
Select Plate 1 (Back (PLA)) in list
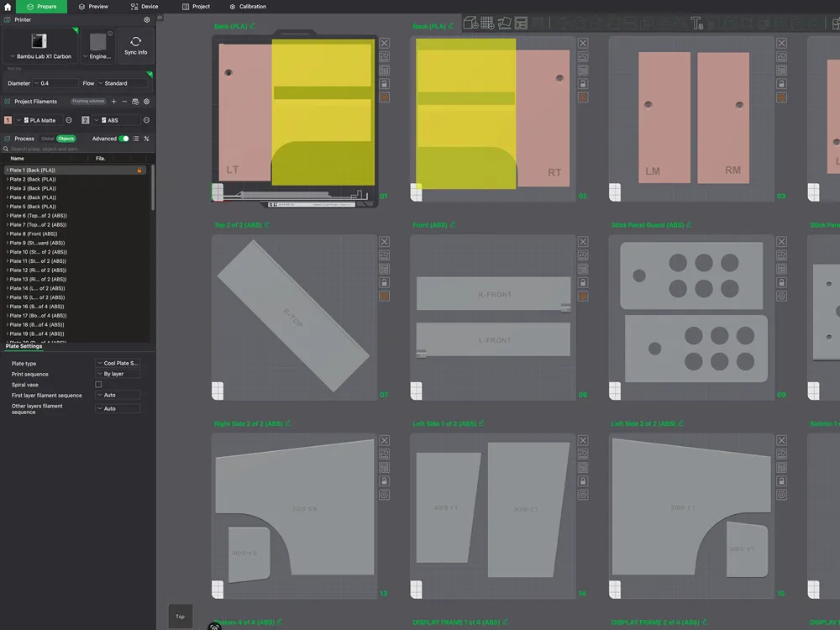(x=75, y=171)
